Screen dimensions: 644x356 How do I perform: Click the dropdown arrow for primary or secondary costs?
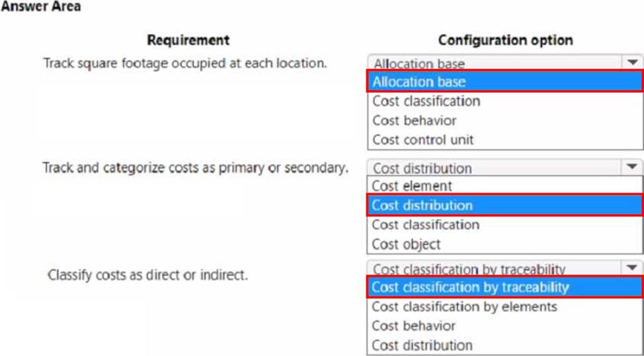632,167
